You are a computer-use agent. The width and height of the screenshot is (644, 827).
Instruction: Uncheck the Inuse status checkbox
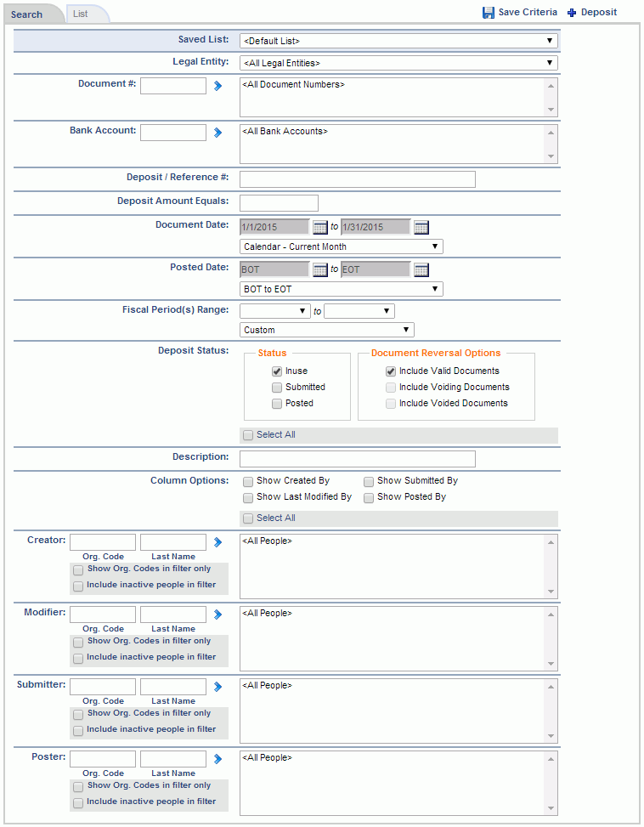tap(277, 371)
